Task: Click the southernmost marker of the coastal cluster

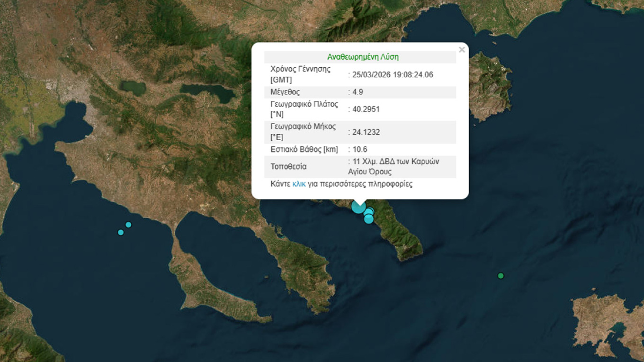Action: (x=369, y=219)
